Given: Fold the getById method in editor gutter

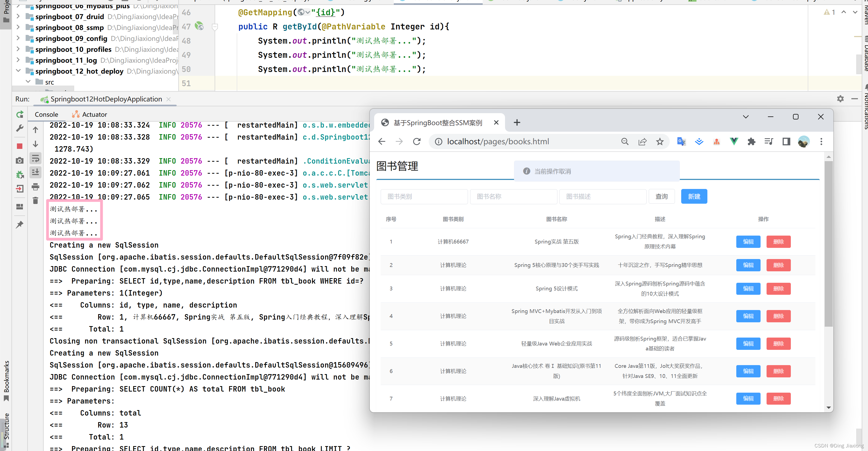Looking at the screenshot, I should point(215,27).
